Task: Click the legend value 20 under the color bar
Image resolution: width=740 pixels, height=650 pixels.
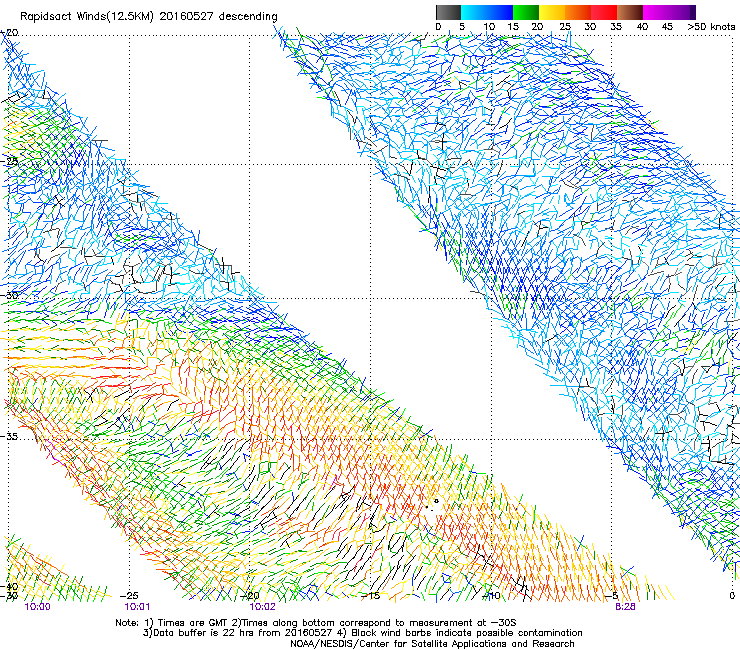Action: [538, 27]
